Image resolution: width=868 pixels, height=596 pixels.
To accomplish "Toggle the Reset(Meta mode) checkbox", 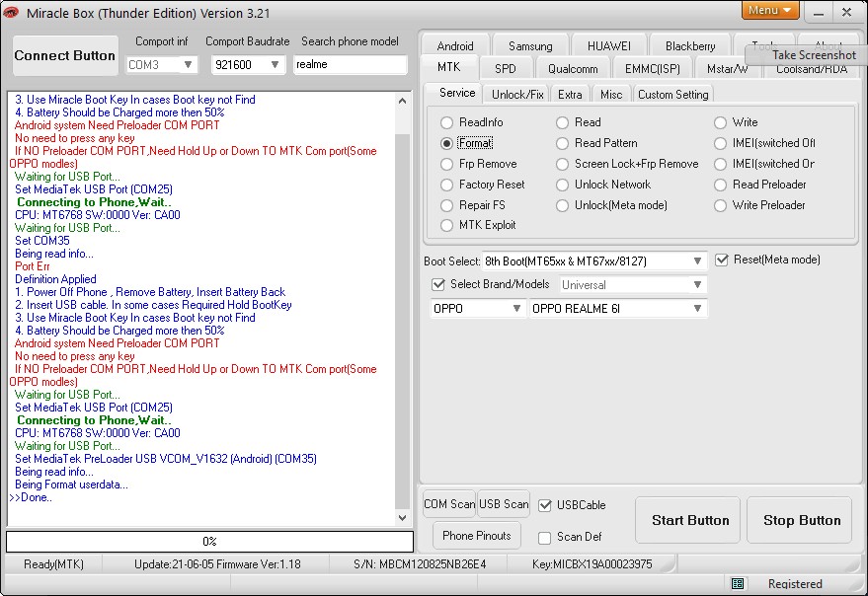I will [722, 260].
